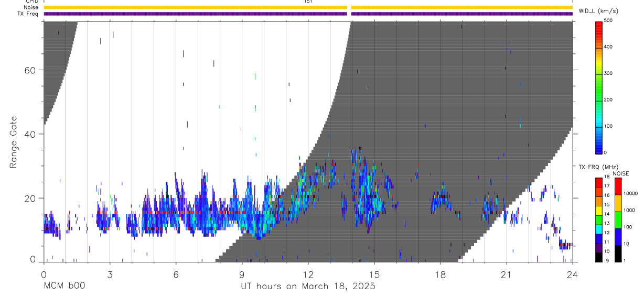Click the red top segment of NOISE bar
This screenshot has width=644, height=297.
[618, 186]
